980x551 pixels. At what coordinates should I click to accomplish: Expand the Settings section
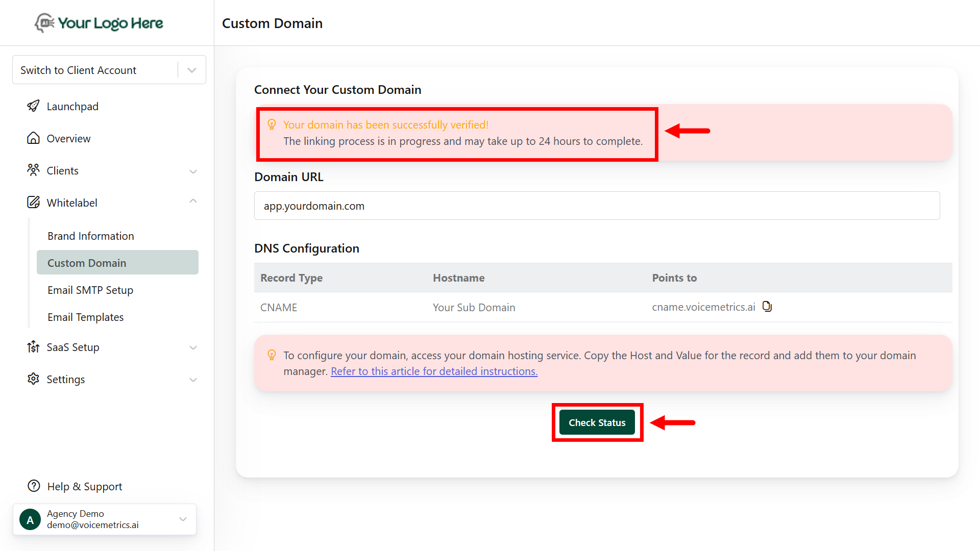(x=193, y=380)
